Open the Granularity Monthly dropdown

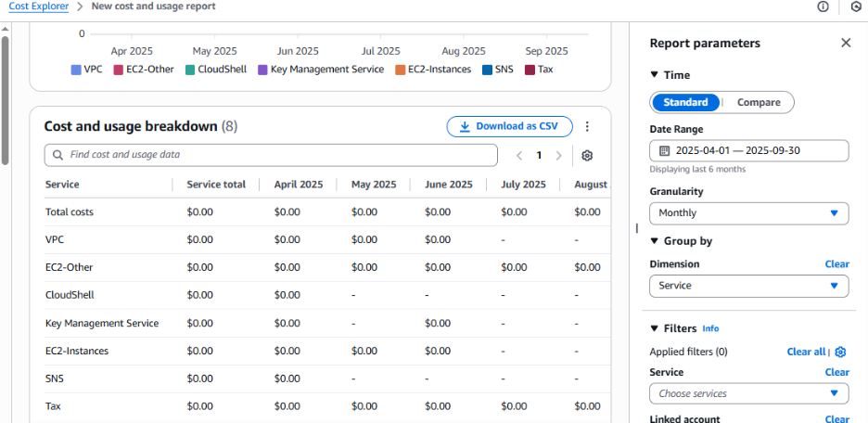[x=749, y=213]
